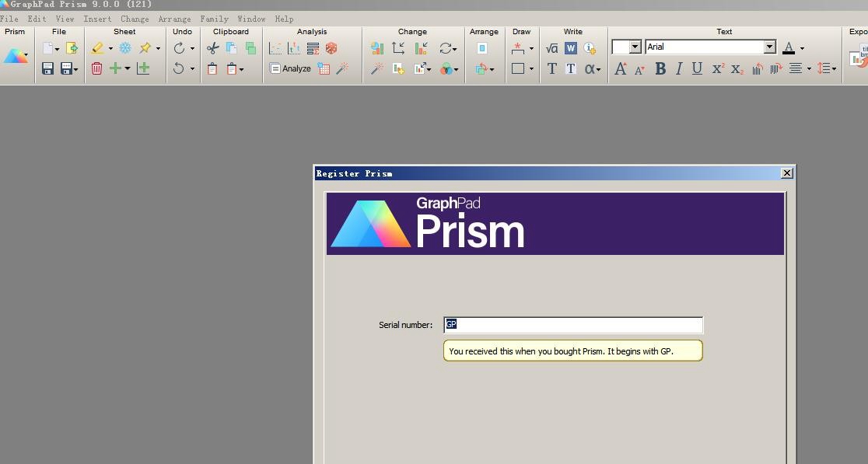Open the font size dropdown
The image size is (868, 464).
(x=635, y=47)
